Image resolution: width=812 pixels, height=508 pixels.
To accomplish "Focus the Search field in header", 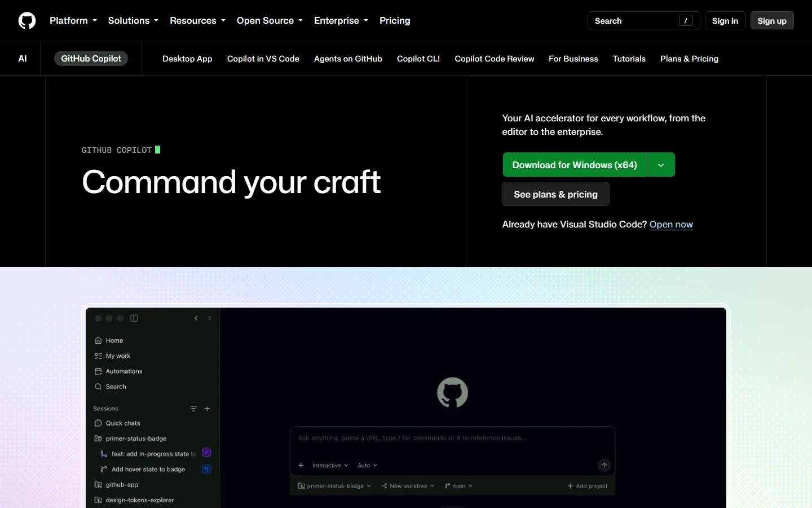I will 643,20.
